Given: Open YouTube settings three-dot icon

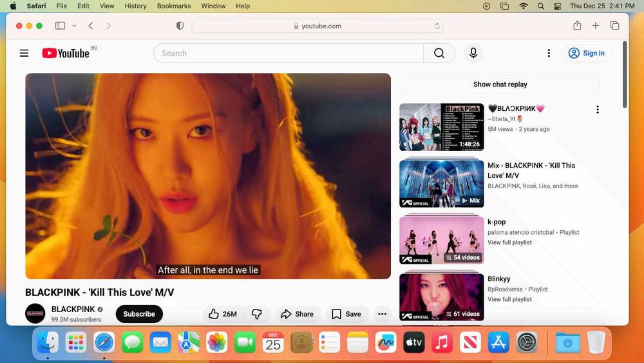Looking at the screenshot, I should tap(549, 53).
